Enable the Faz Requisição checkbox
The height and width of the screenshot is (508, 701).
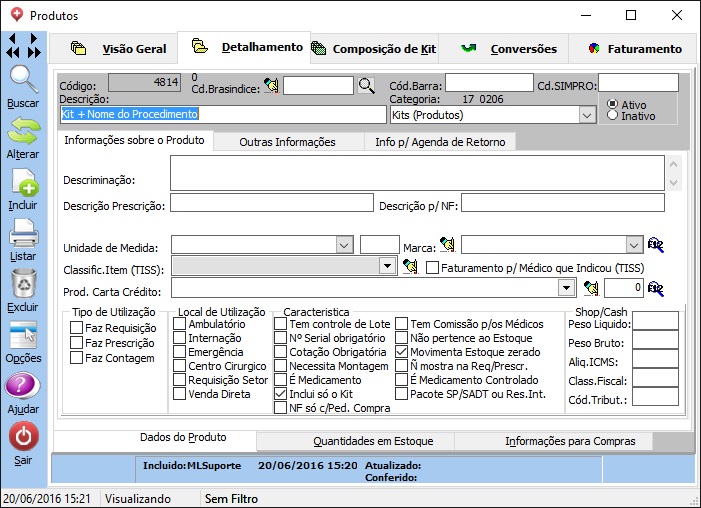pos(77,328)
